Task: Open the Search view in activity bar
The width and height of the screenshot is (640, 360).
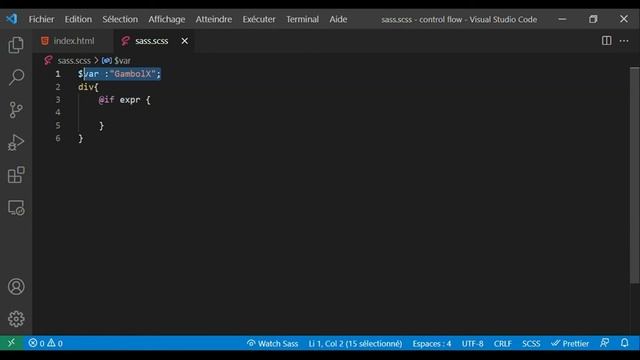Action: coord(16,77)
